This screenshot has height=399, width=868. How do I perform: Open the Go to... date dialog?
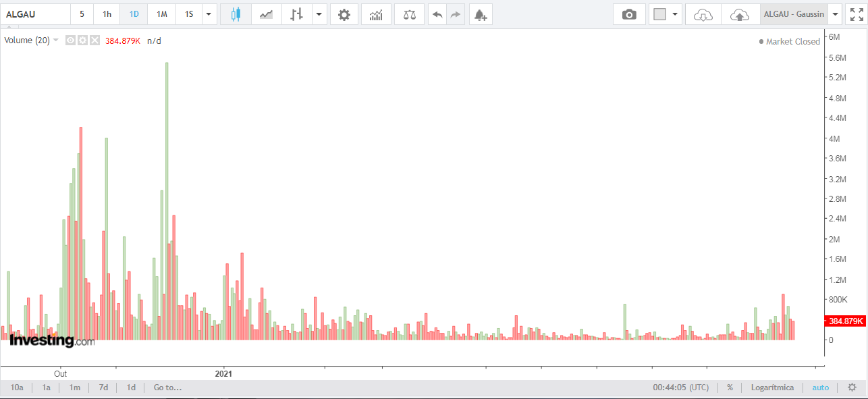pyautogui.click(x=167, y=388)
